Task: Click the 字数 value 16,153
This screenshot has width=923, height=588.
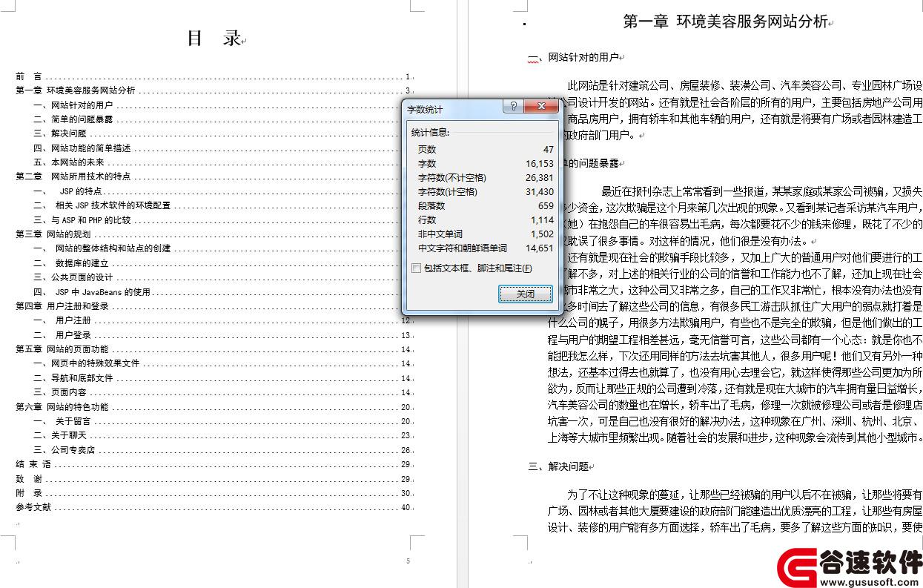Action: [x=540, y=163]
